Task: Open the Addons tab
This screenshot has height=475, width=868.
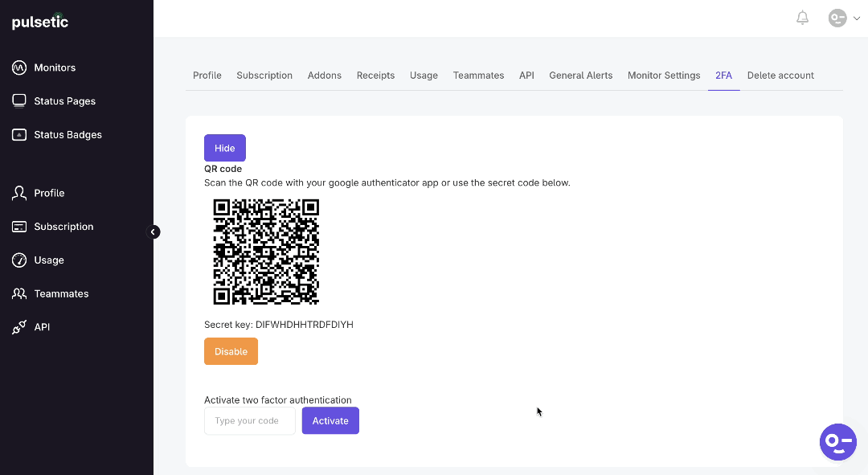Action: coord(325,76)
